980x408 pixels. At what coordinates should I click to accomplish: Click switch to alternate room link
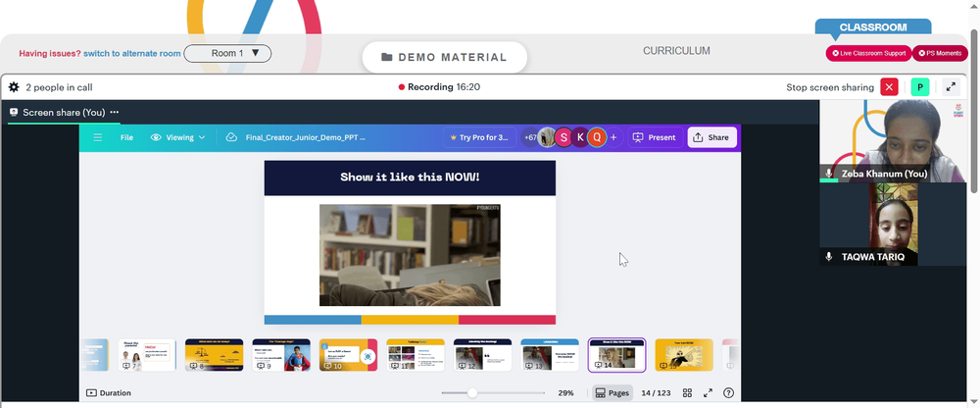click(x=132, y=53)
